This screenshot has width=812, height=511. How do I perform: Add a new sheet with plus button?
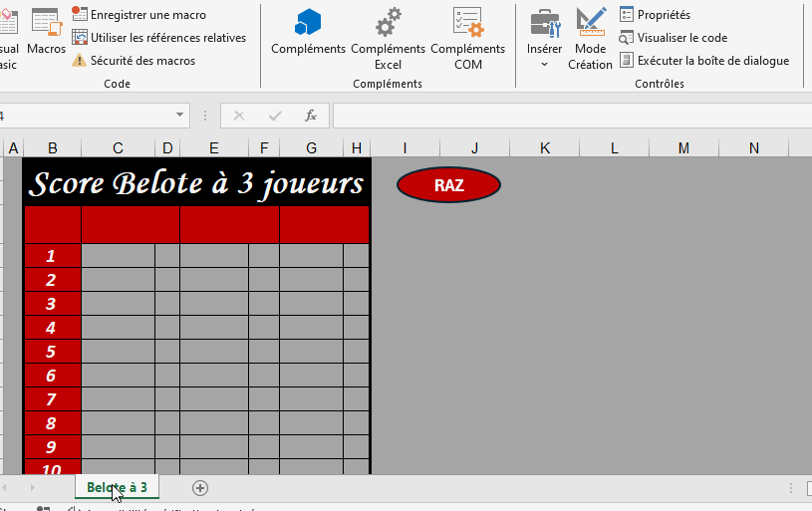pyautogui.click(x=200, y=487)
